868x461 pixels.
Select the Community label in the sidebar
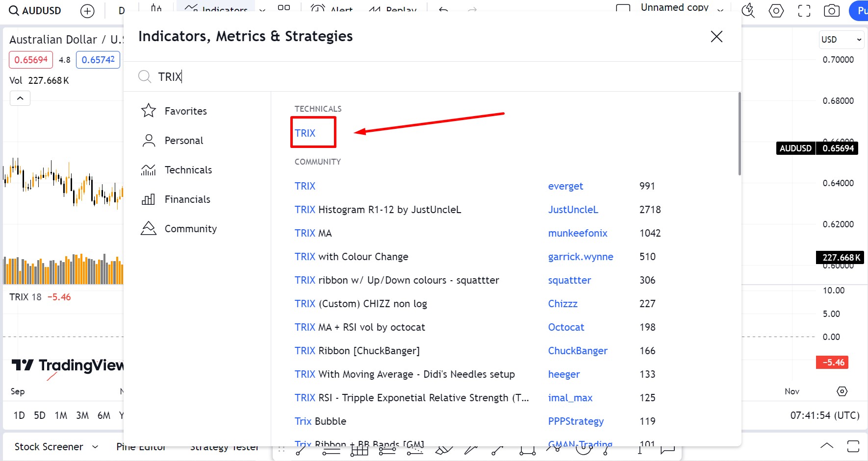(191, 229)
